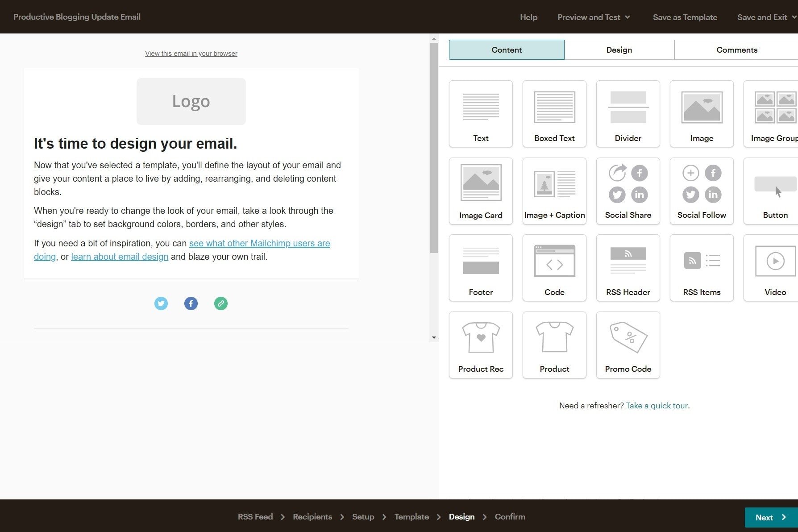Go to the Setup step
Viewport: 798px width, 532px height.
click(x=363, y=516)
